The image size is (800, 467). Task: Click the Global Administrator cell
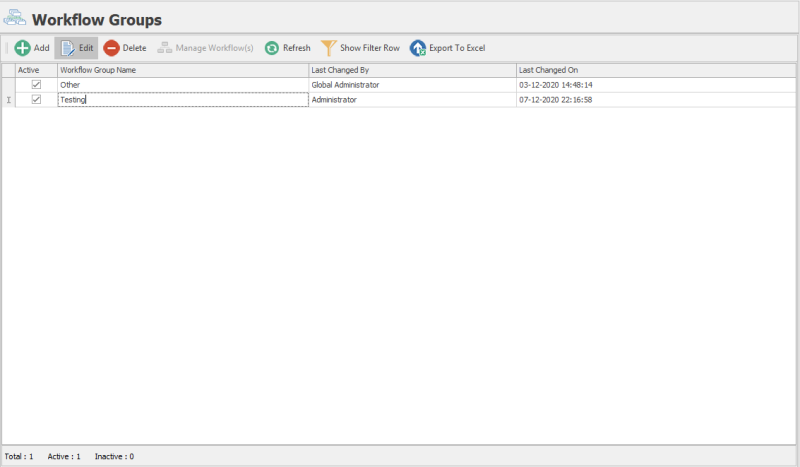tap(346, 85)
